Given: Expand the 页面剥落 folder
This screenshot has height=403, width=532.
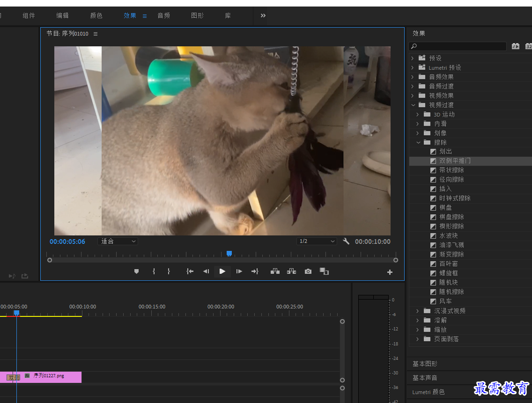Looking at the screenshot, I should coord(418,339).
